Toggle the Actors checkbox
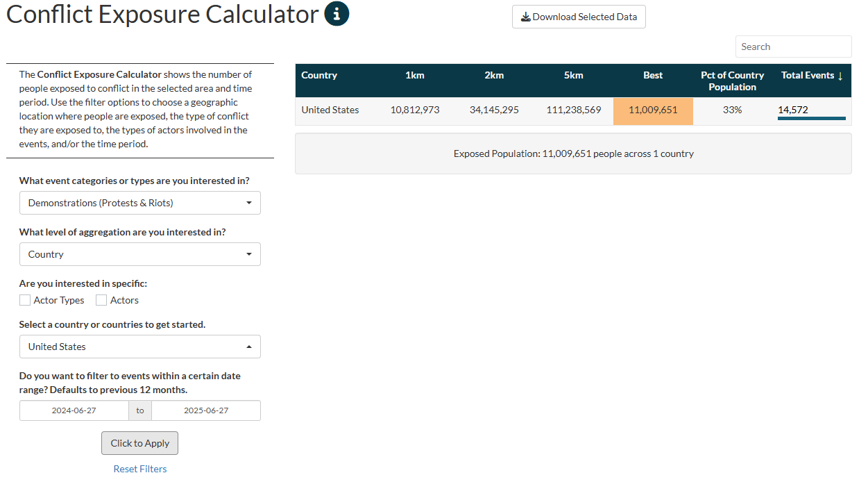 point(101,300)
